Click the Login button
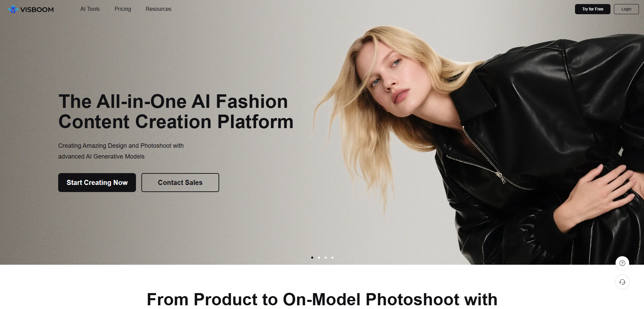This screenshot has height=309, width=644. pyautogui.click(x=626, y=9)
